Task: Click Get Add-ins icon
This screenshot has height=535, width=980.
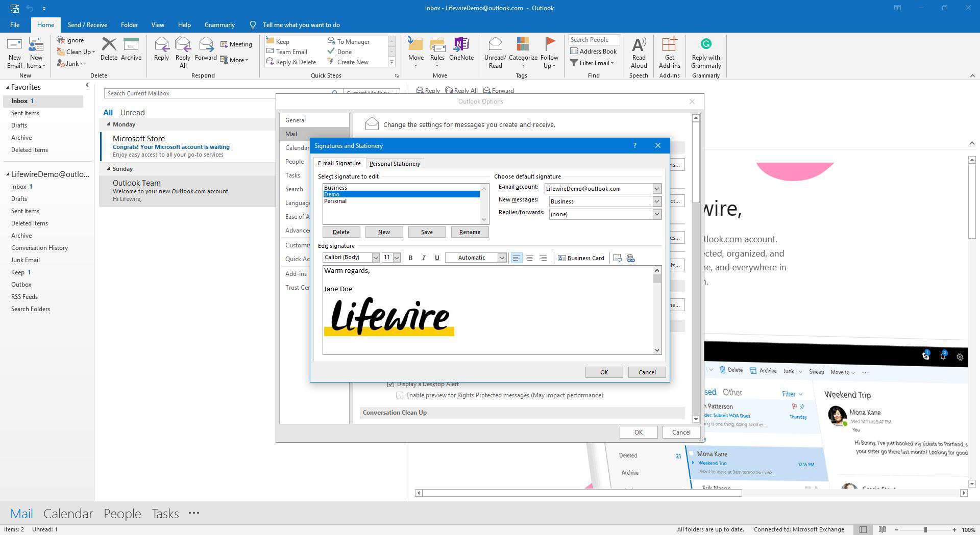Action: [x=669, y=53]
